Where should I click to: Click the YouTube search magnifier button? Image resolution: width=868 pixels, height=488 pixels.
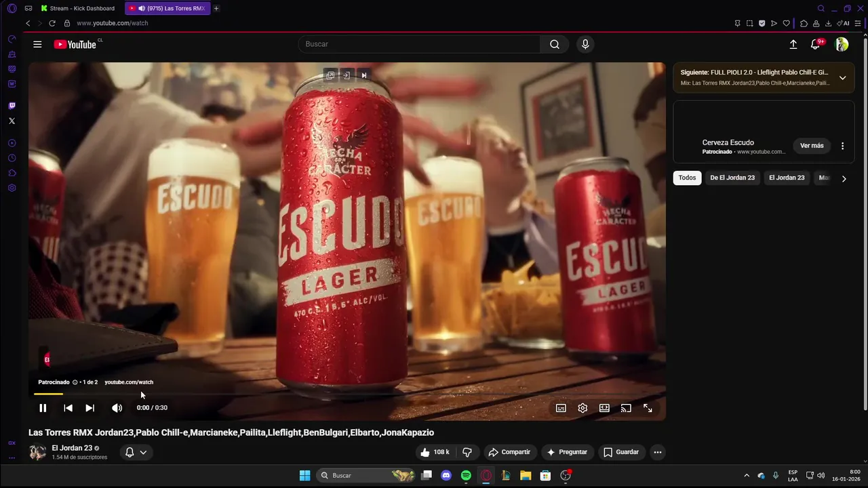555,44
